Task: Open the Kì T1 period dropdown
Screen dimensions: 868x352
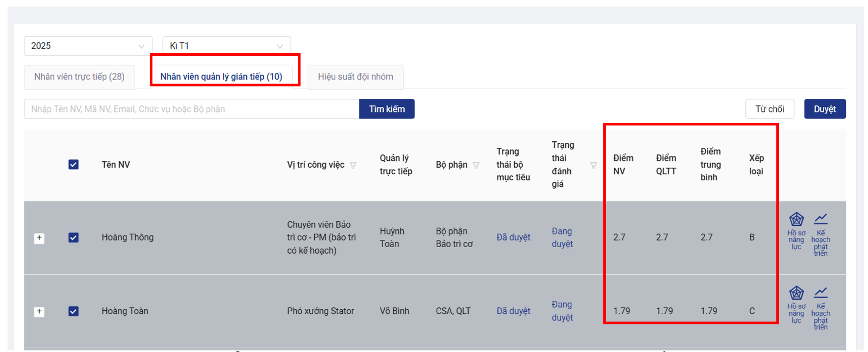Action: point(226,46)
